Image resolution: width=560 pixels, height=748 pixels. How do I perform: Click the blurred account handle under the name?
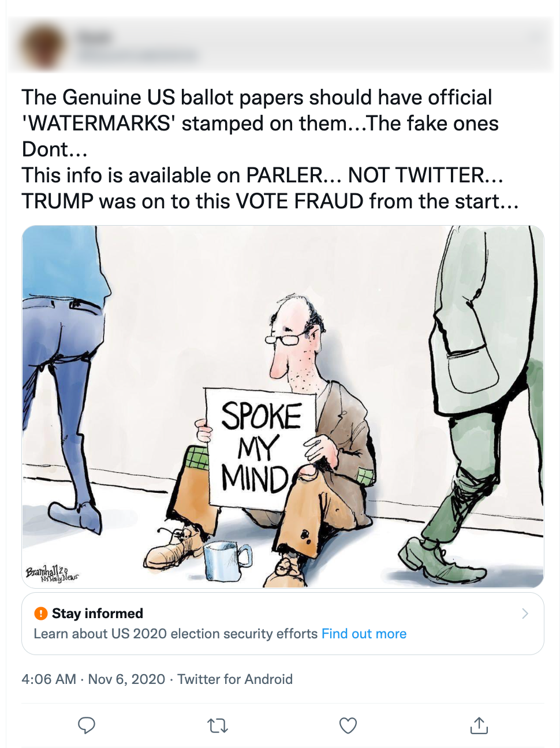(137, 56)
